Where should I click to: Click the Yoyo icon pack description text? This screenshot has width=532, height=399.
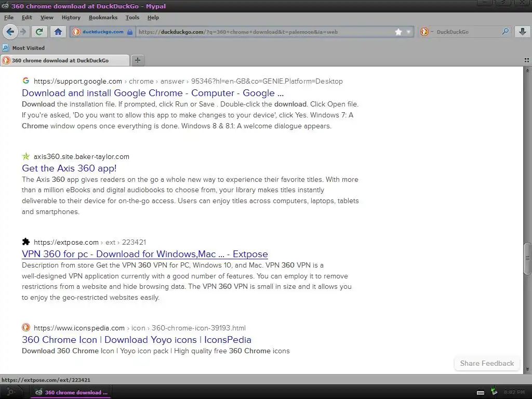point(156,351)
